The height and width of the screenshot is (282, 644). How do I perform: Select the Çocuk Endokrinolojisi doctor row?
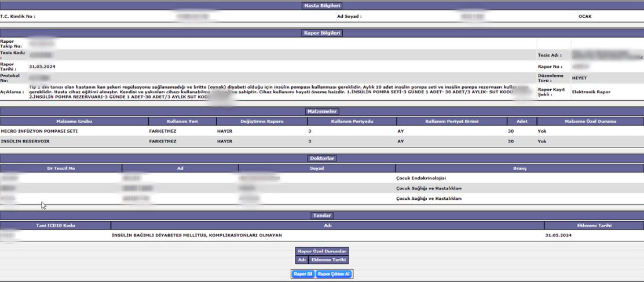pyautogui.click(x=417, y=178)
